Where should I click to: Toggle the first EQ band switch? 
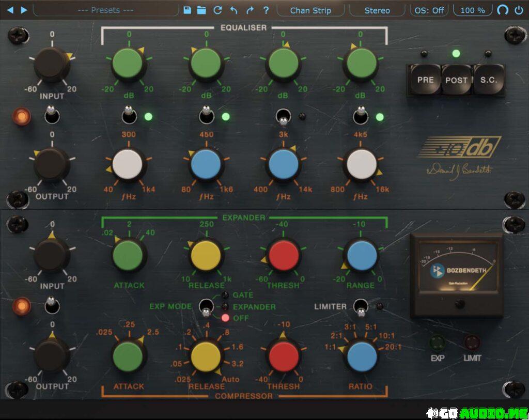point(129,115)
